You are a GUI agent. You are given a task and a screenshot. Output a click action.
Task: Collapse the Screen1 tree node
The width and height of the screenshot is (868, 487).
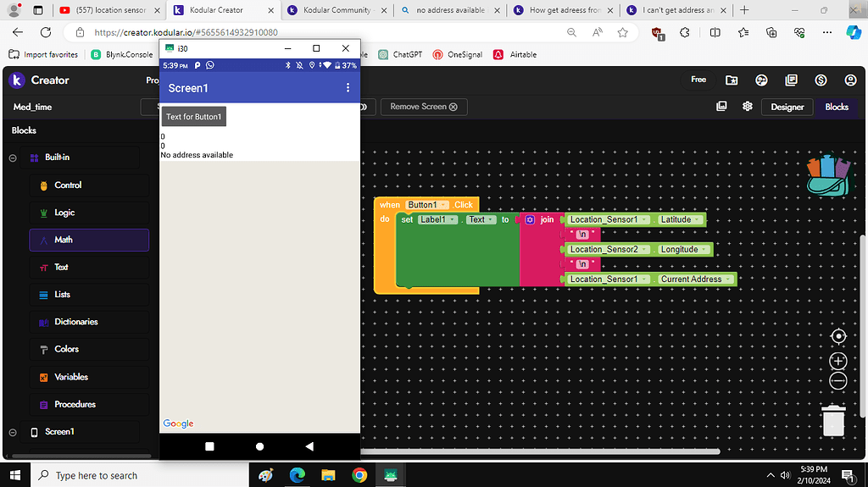pyautogui.click(x=13, y=432)
